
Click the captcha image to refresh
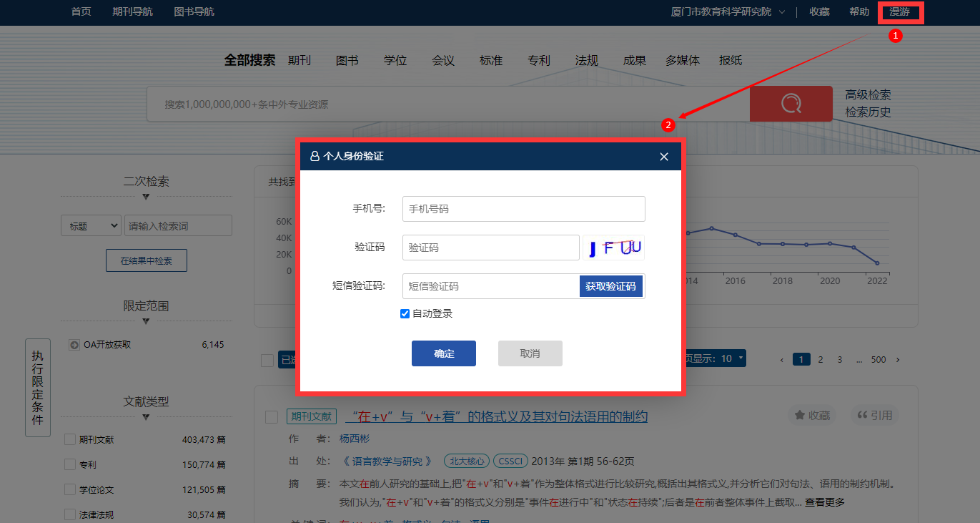[614, 248]
